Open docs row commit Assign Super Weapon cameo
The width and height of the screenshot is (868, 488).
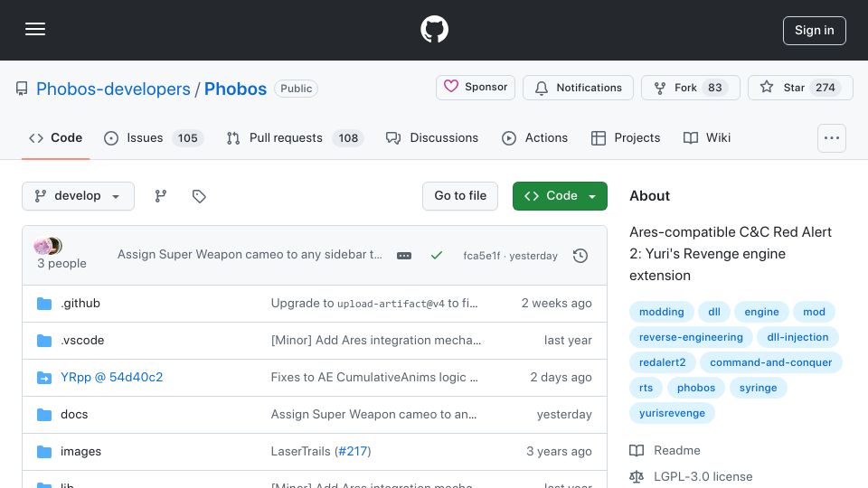click(373, 415)
